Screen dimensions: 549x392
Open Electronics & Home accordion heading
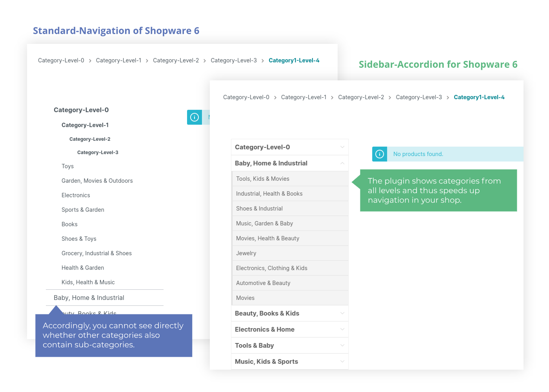tap(265, 329)
